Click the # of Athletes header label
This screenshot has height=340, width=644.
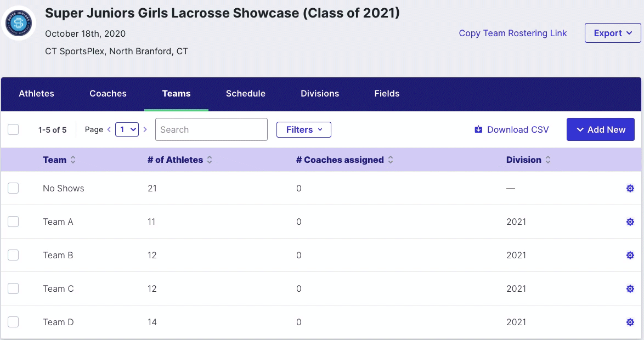coord(176,160)
